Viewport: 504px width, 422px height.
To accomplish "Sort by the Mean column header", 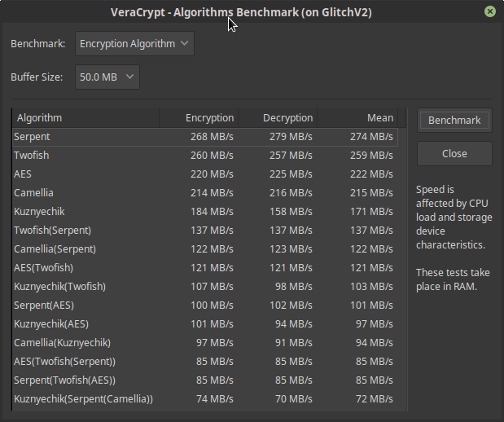I will [357, 118].
